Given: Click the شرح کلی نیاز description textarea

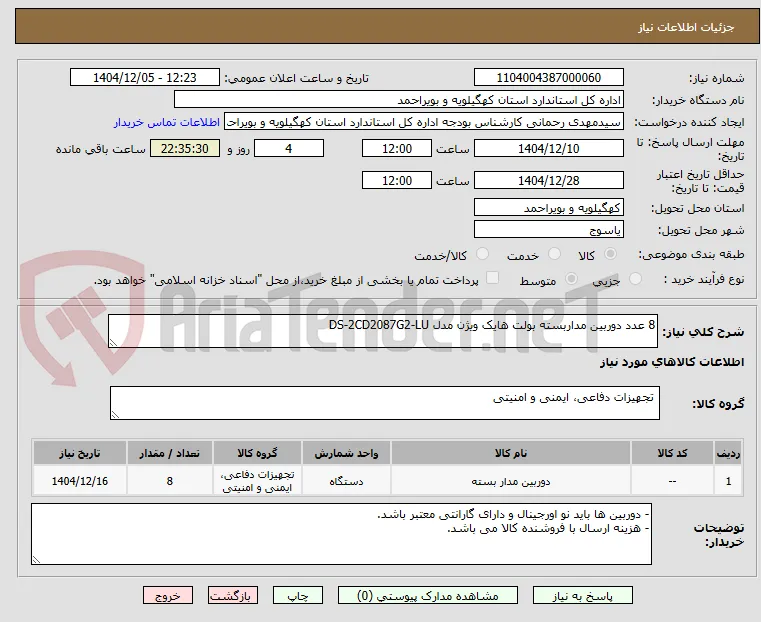Looking at the screenshot, I should pyautogui.click(x=383, y=331).
